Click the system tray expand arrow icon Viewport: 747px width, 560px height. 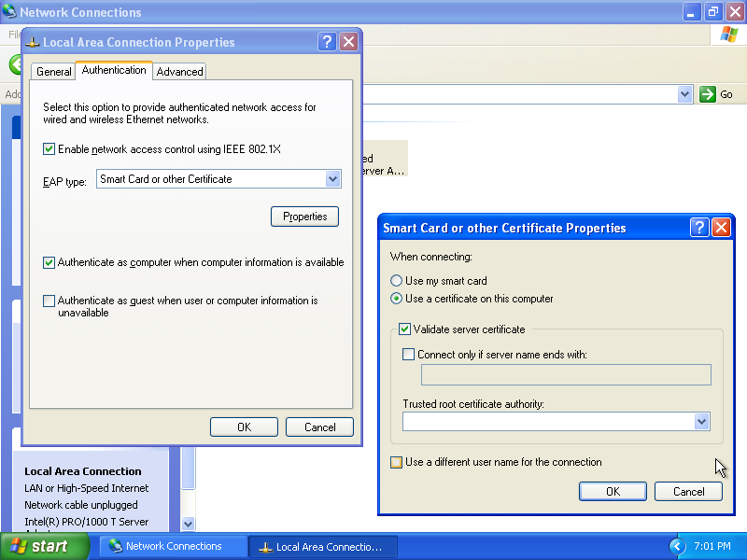[x=677, y=546]
